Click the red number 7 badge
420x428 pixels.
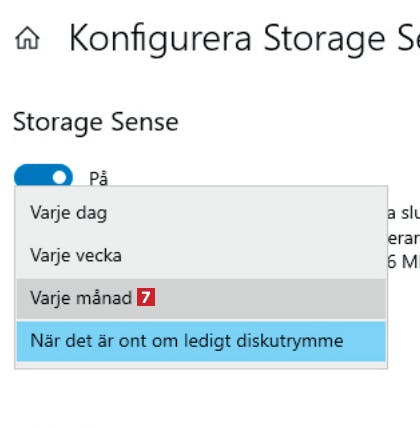coord(146,297)
